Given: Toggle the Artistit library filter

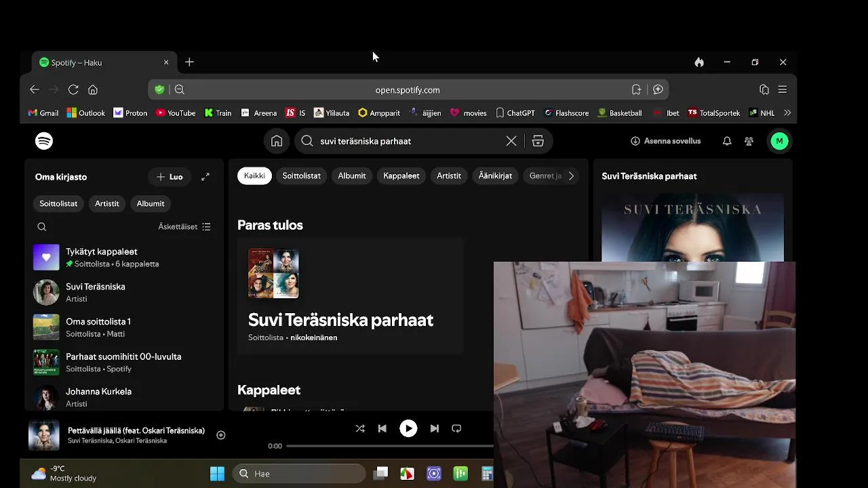Looking at the screenshot, I should (x=106, y=203).
